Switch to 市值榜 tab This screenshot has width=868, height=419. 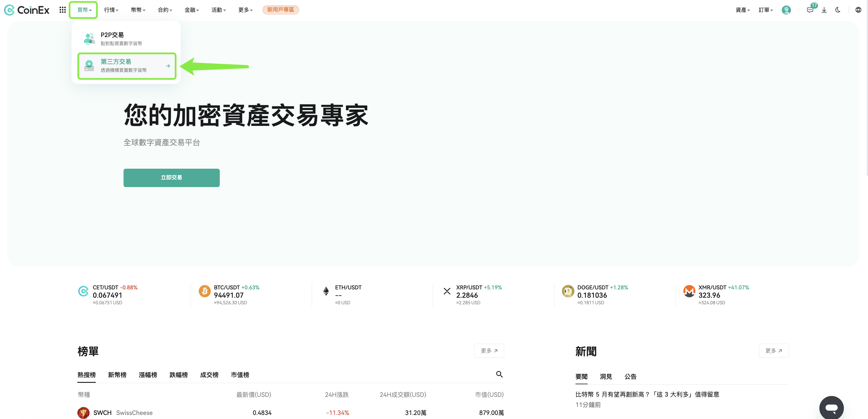240,375
